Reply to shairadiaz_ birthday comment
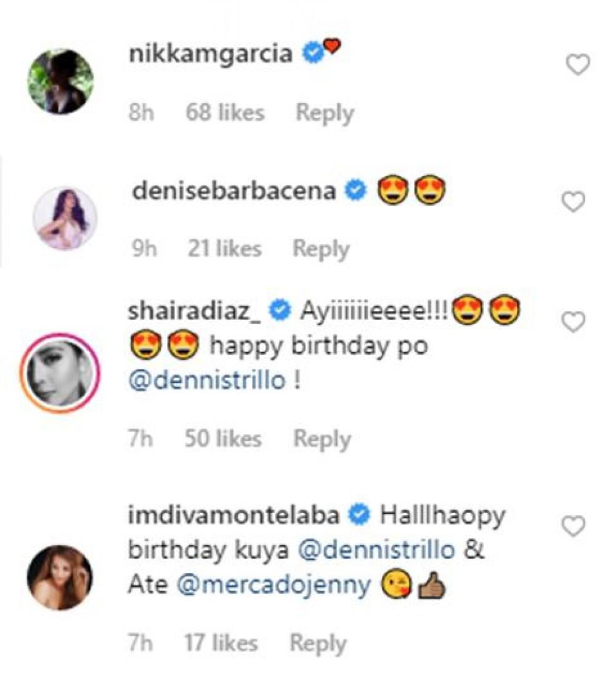Viewport: 616px width, 676px height. [322, 439]
